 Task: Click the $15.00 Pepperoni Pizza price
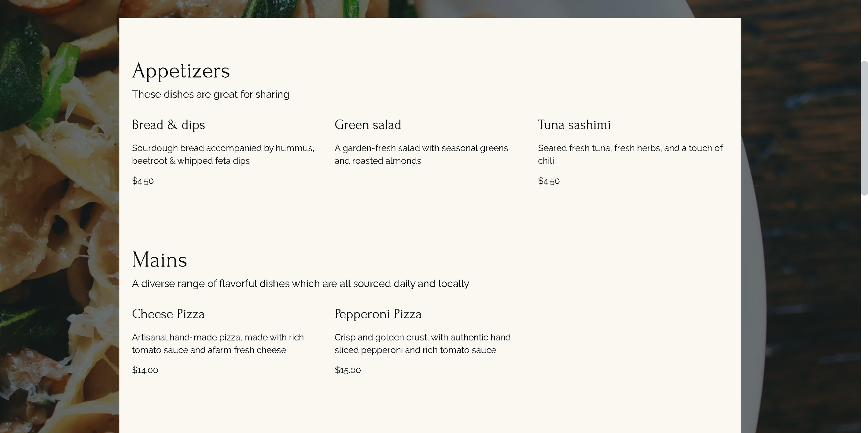coord(348,370)
